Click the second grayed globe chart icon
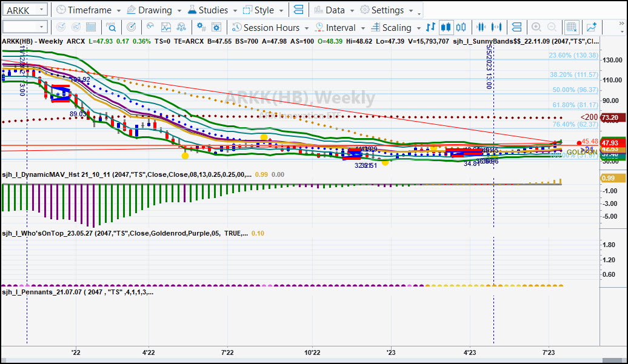This screenshot has height=364, width=628. pos(76,27)
